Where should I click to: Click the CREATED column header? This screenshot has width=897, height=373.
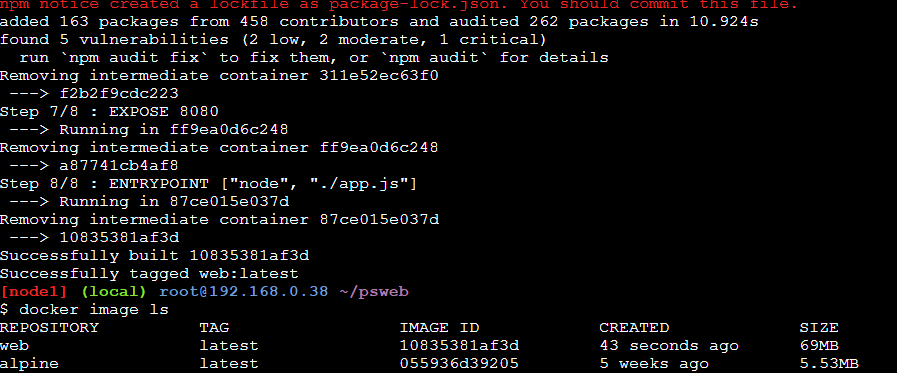634,328
